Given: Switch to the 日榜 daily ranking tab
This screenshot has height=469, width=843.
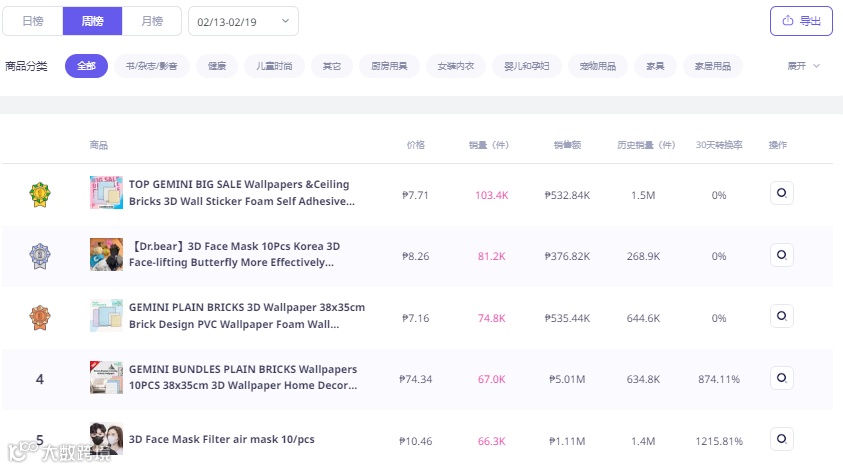Looking at the screenshot, I should pos(33,21).
